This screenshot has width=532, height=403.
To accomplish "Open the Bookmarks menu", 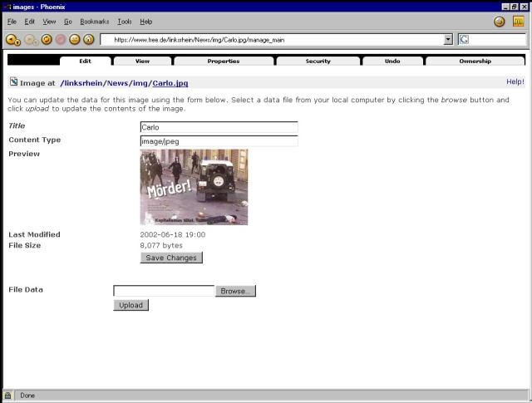I will coord(94,21).
